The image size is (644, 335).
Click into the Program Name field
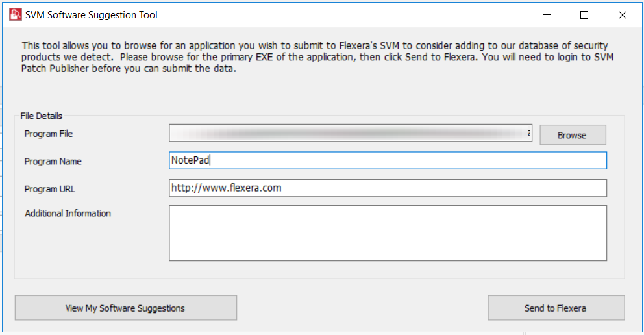coord(388,160)
